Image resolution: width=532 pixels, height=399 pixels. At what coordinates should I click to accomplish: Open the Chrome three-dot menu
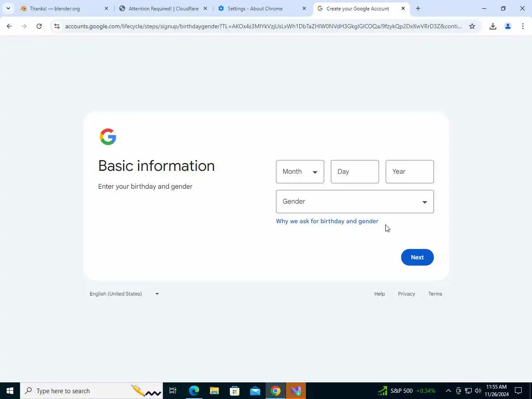point(523,26)
